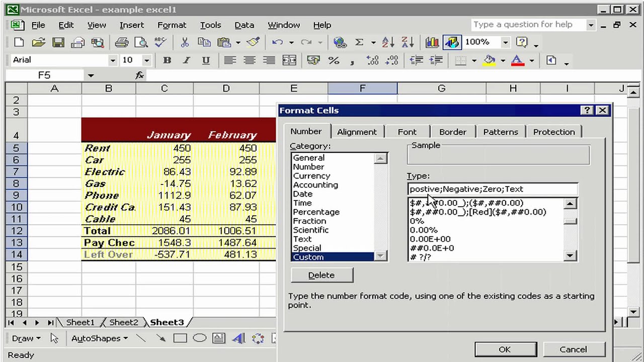The width and height of the screenshot is (644, 362).
Task: Apply the yellow Fill Color
Action: [x=490, y=60]
